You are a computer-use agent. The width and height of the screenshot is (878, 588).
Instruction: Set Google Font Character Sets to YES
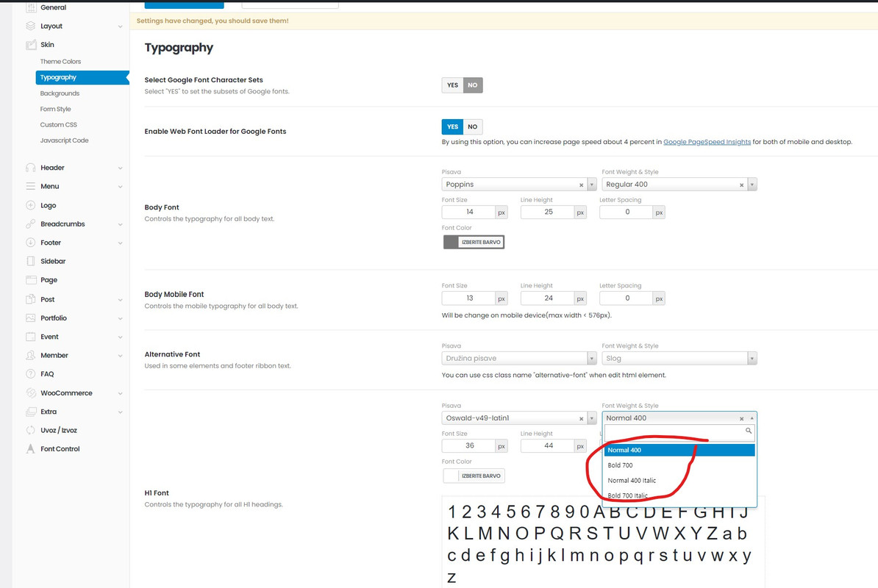click(452, 85)
